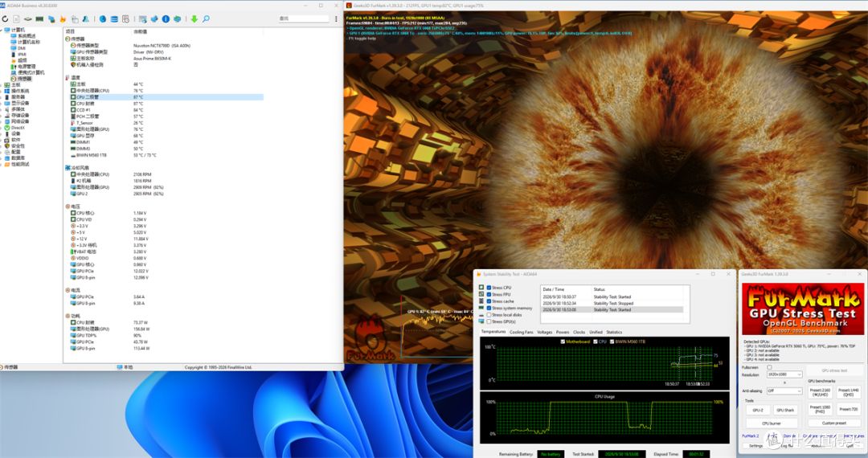This screenshot has width=868, height=458.
Task: Open the three-dot menu in AIDA64 toolbar
Action: [x=336, y=18]
